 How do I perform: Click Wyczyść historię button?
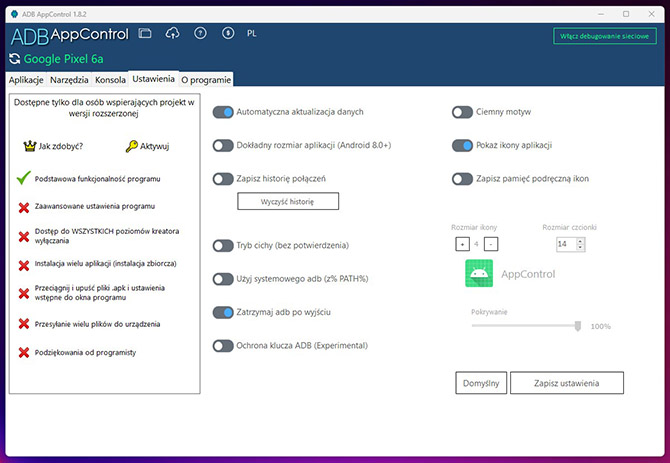(288, 201)
